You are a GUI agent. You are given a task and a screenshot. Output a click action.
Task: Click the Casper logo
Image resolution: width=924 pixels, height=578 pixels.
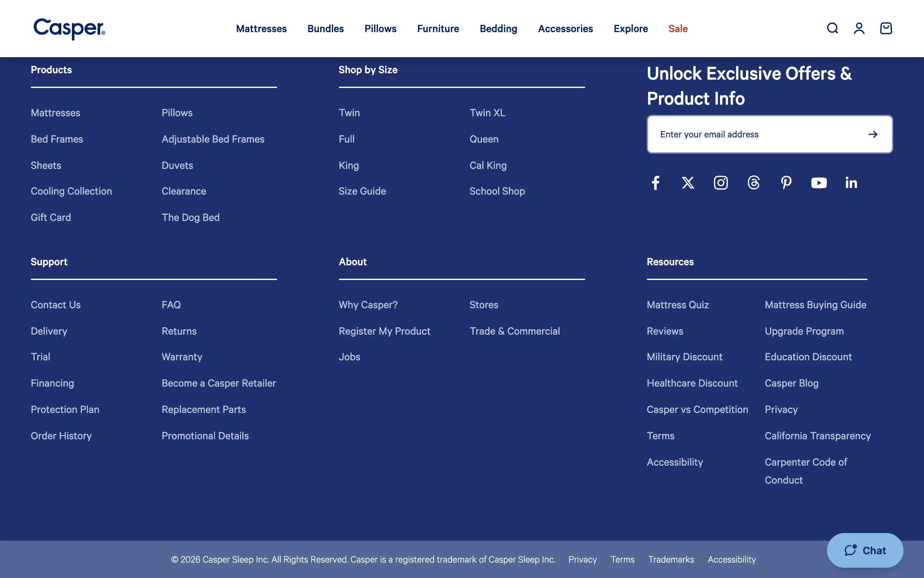69,29
